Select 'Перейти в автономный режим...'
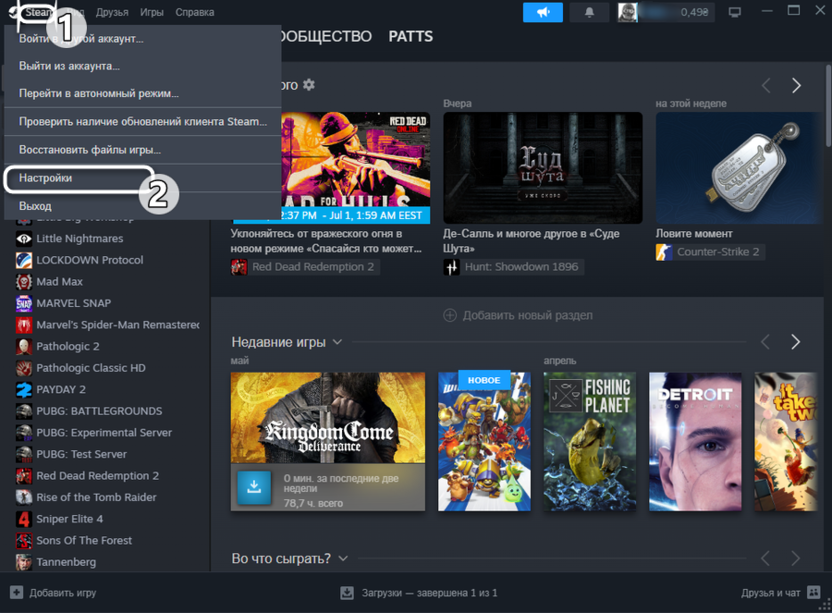Viewport: 832px width, 613px height. pos(142,93)
